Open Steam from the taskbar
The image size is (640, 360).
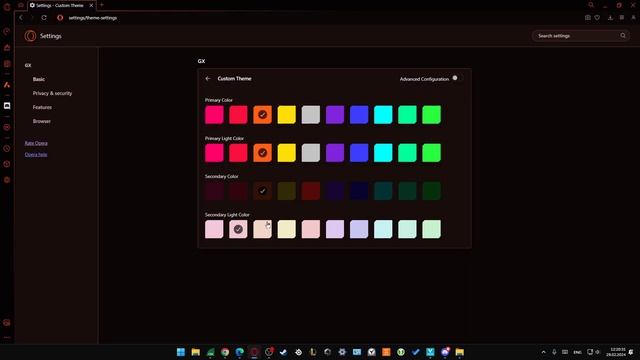(x=284, y=352)
